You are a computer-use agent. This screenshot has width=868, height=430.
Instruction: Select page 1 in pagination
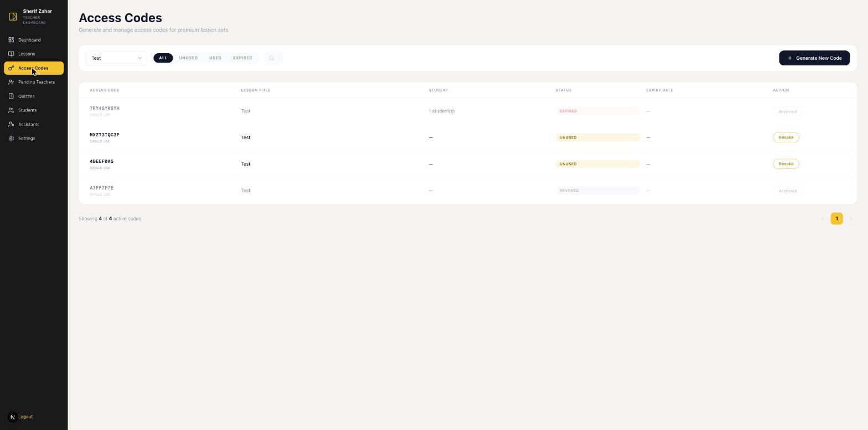coord(836,219)
